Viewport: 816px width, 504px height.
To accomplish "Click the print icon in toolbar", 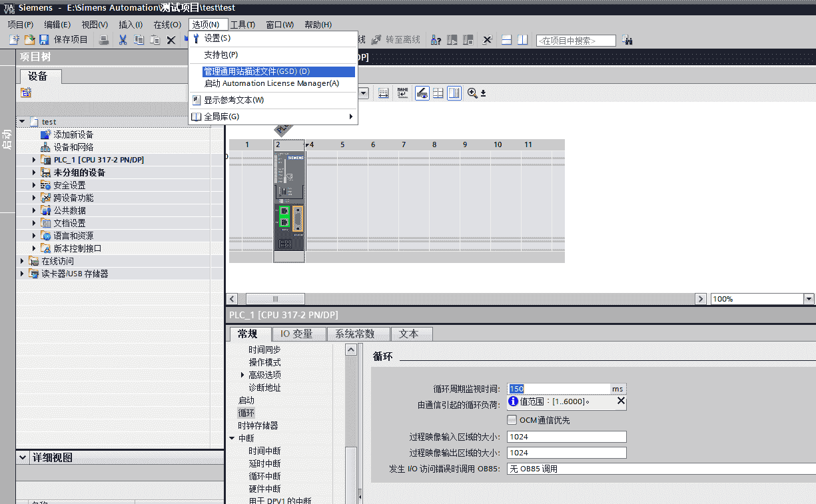I will pyautogui.click(x=104, y=40).
